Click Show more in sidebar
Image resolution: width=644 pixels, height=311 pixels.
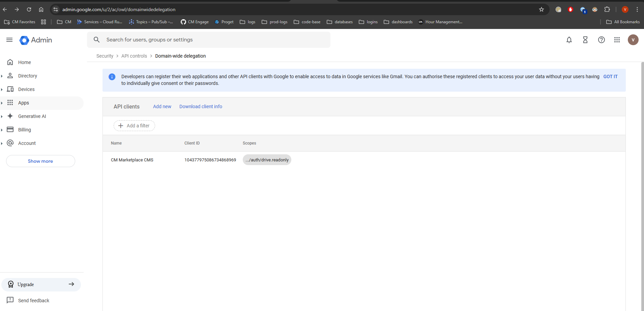[x=40, y=161]
